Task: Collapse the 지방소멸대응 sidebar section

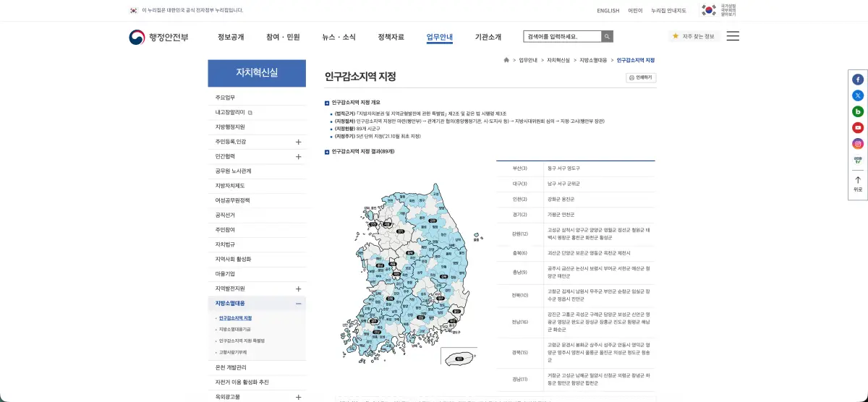Action: 298,304
